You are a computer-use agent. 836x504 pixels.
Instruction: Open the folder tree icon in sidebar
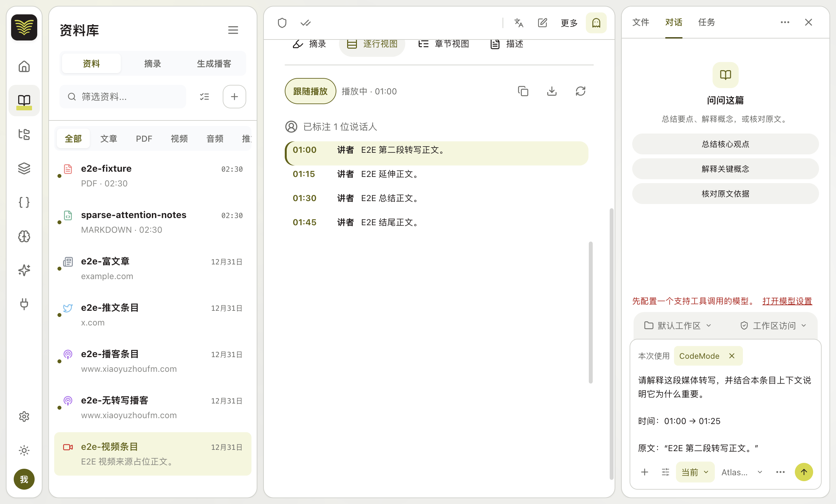click(x=24, y=134)
